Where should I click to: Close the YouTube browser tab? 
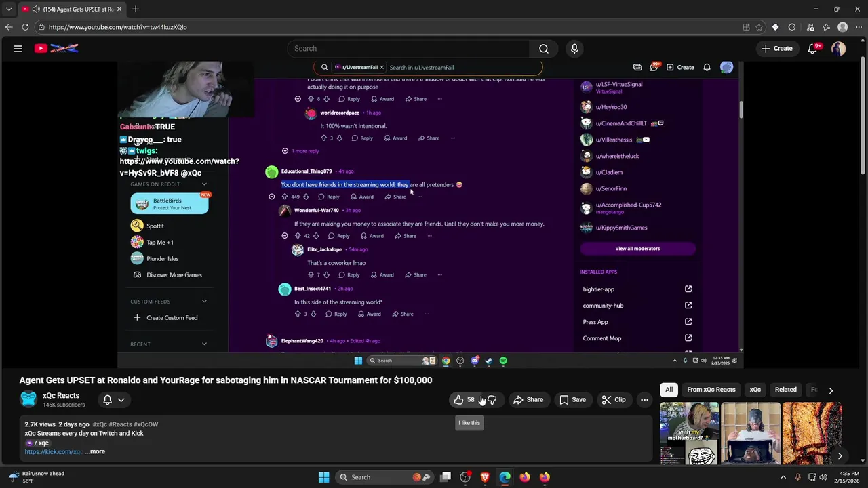[119, 9]
